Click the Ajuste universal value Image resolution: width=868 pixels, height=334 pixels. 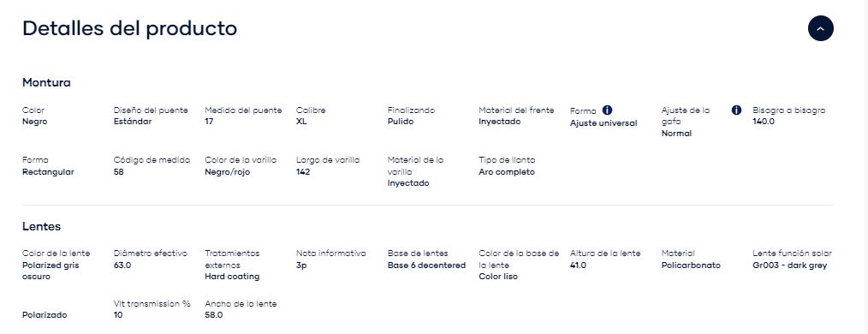click(603, 123)
